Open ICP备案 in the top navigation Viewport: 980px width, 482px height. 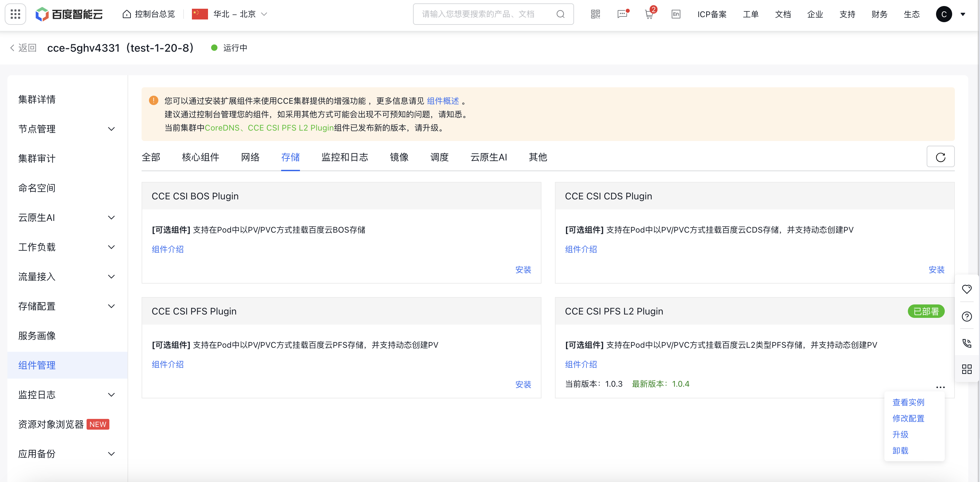pyautogui.click(x=712, y=14)
